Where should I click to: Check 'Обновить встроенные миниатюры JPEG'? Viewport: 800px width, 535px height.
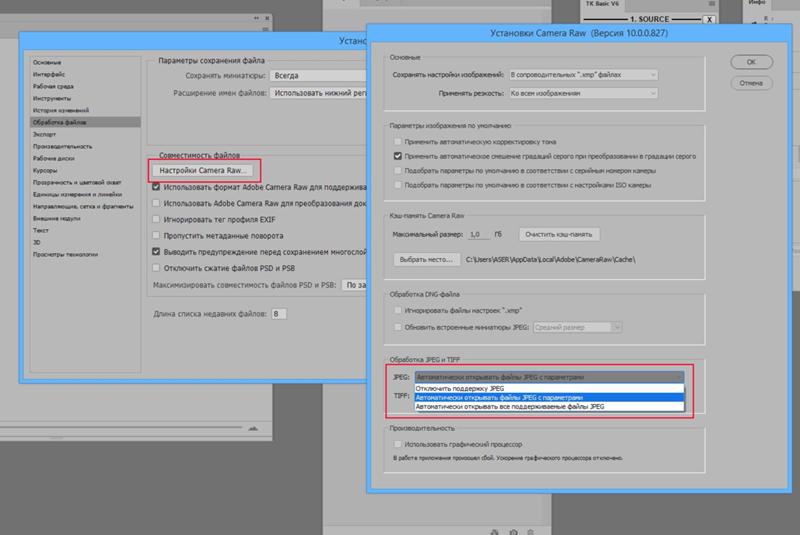(x=397, y=327)
